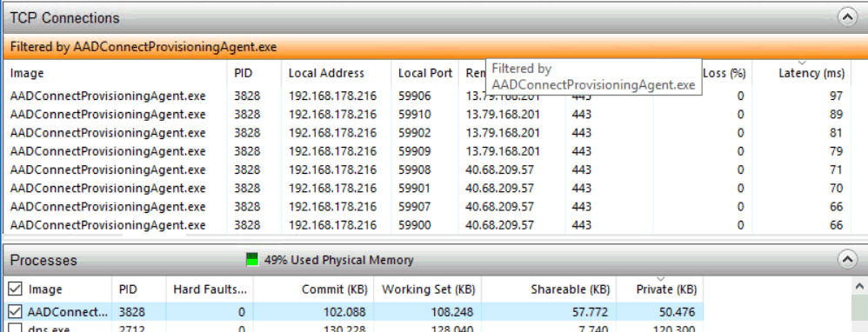868x332 pixels.
Task: Sort by Local Port column header
Action: (x=425, y=73)
